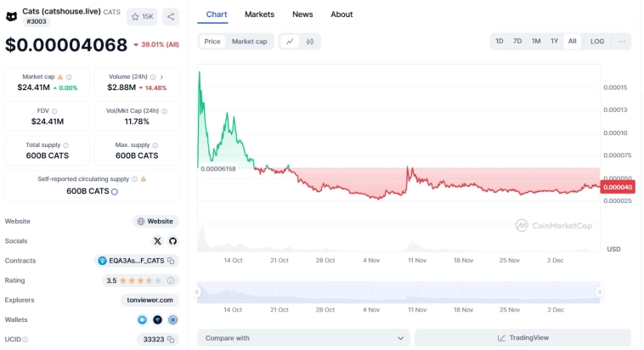Open the Rating info icon

171,280
